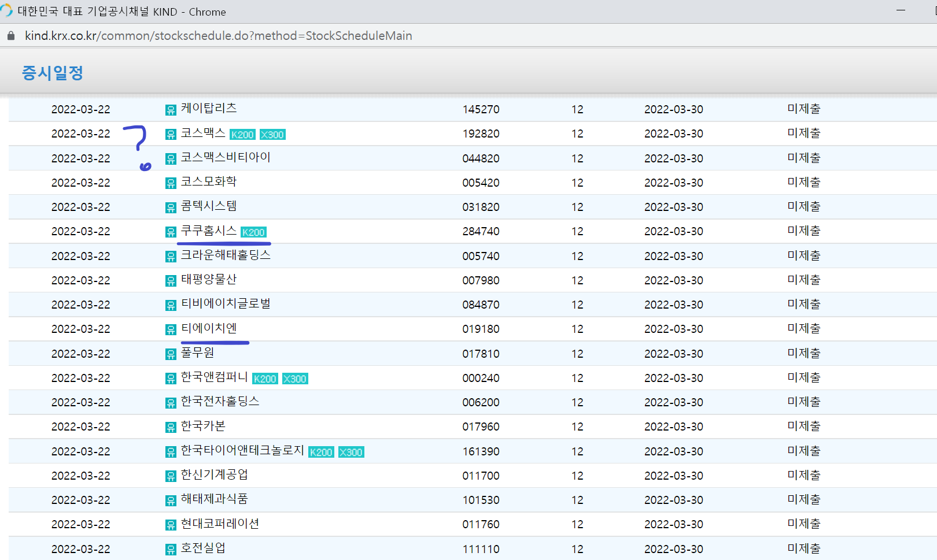Click the market icon beside 해태제과식품
The image size is (937, 560).
coord(171,500)
